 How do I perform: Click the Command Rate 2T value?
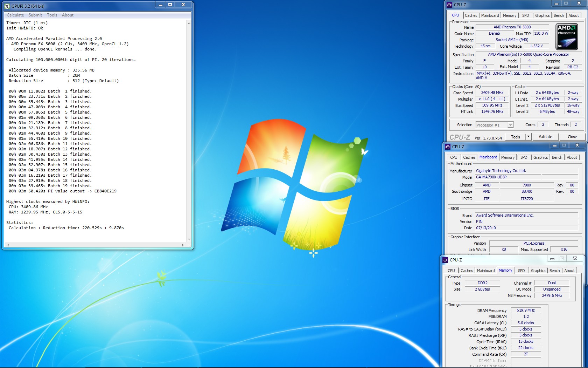[526, 354]
